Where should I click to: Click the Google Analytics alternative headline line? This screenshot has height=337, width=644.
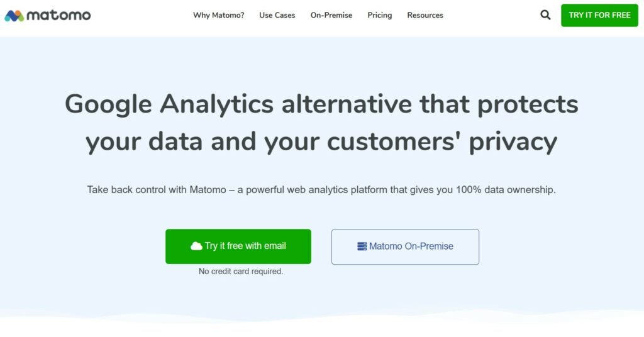coord(321,104)
